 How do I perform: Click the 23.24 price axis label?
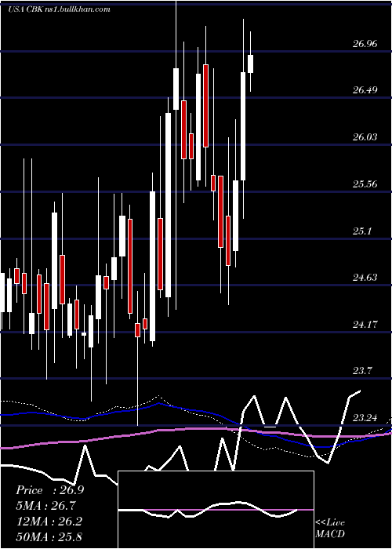click(365, 418)
